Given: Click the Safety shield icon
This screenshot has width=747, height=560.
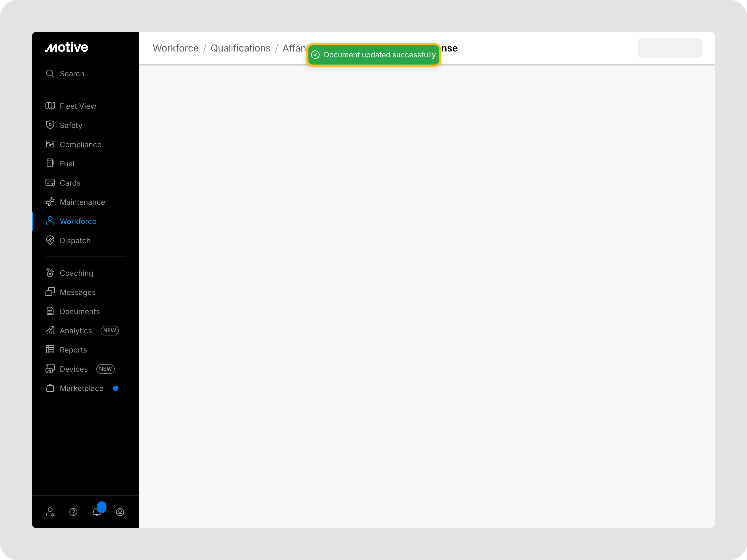Looking at the screenshot, I should 50,125.
